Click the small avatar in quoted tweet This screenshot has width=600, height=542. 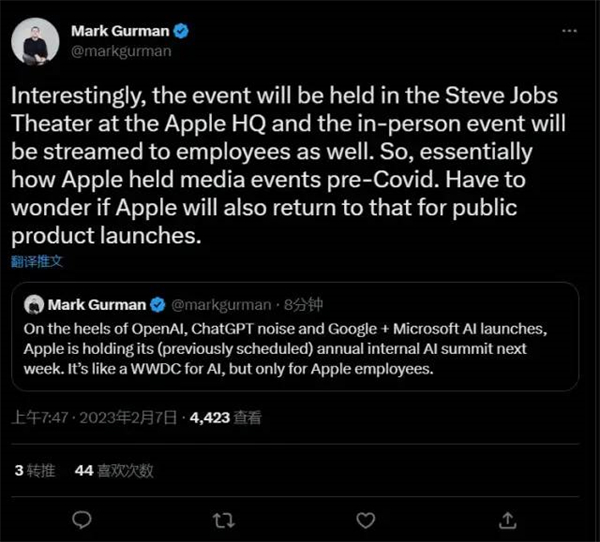point(34,305)
